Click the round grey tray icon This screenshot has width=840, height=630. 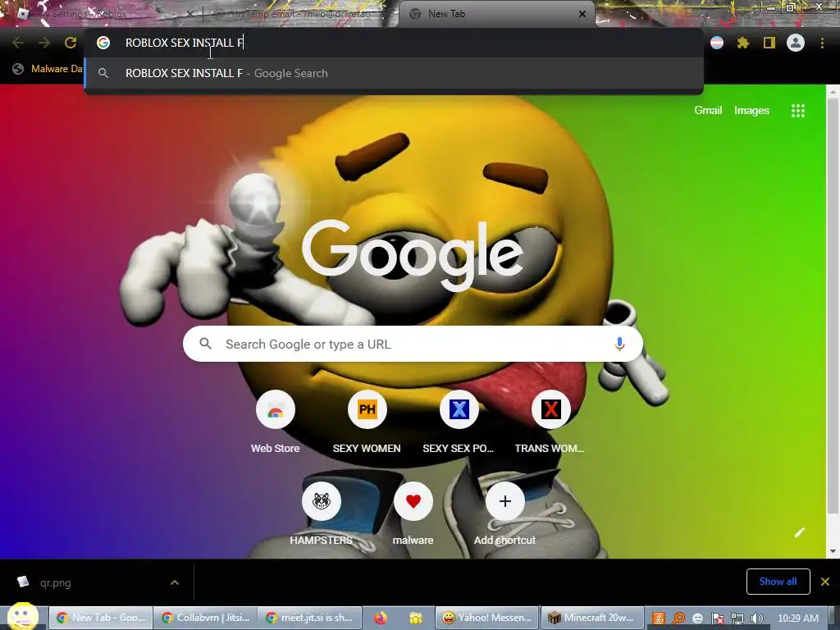click(x=697, y=619)
